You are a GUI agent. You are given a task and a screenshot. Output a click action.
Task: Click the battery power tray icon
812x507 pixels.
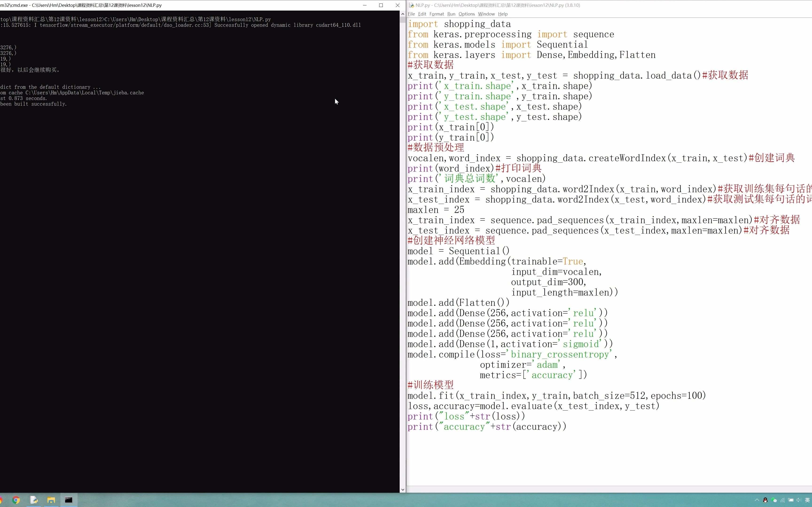point(791,500)
